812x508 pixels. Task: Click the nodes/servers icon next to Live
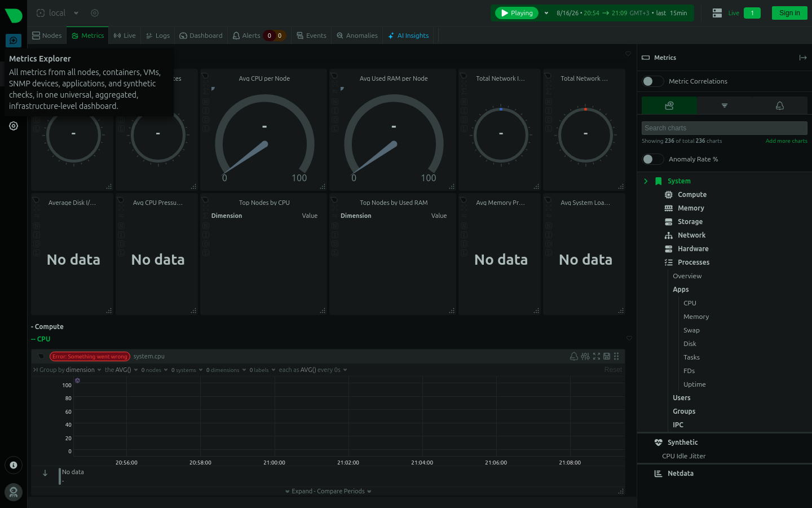point(717,13)
